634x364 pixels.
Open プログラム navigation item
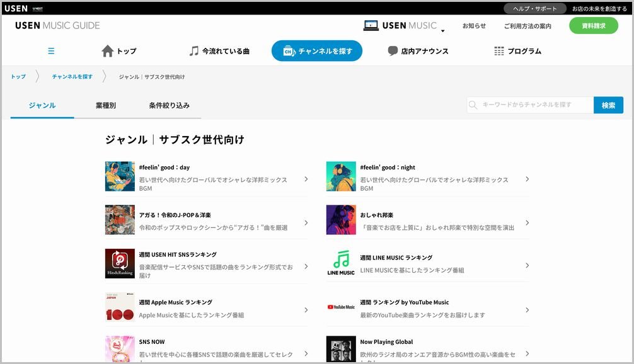pos(518,51)
